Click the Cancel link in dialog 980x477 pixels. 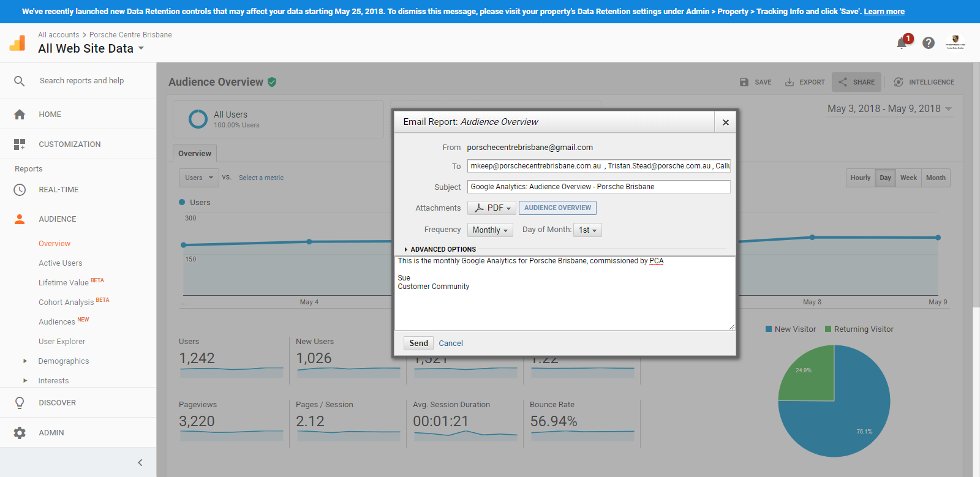pos(451,344)
